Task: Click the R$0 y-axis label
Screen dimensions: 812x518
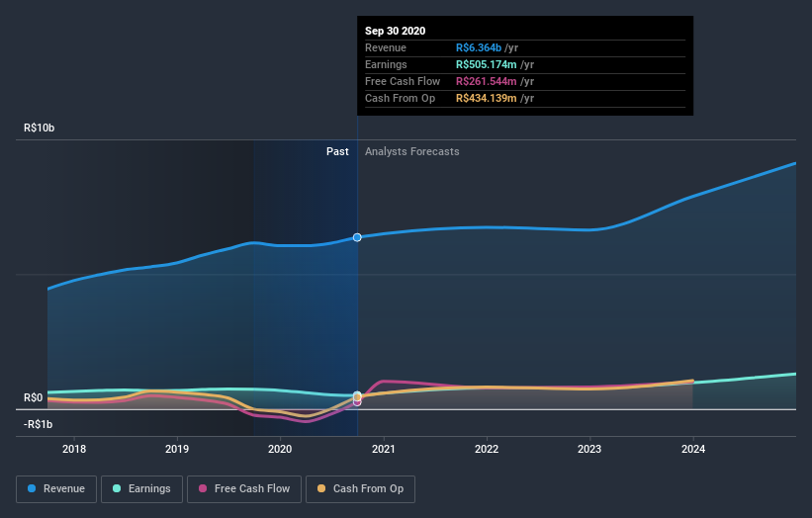Action: tap(34, 397)
